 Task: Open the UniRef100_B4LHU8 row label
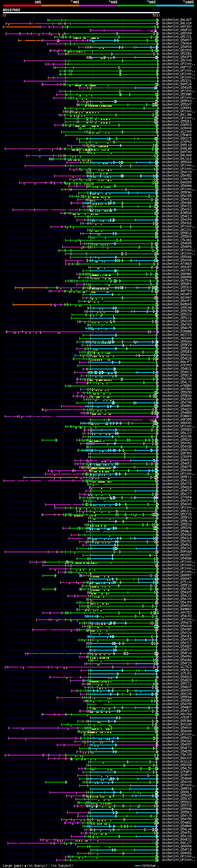177,155
